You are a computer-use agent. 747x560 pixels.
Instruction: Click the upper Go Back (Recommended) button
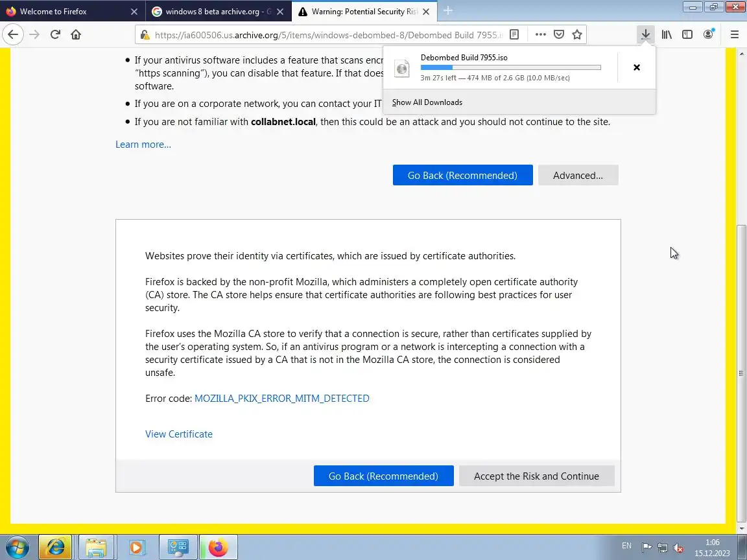pos(462,175)
